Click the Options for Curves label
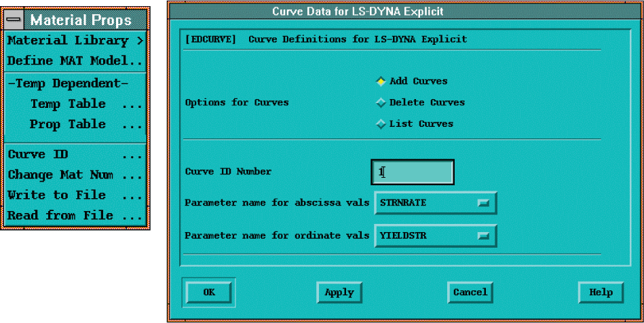This screenshot has width=644, height=323. click(x=237, y=102)
